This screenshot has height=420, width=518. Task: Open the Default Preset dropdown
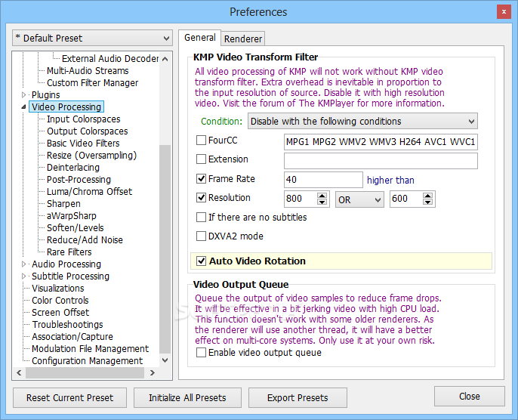click(x=92, y=38)
